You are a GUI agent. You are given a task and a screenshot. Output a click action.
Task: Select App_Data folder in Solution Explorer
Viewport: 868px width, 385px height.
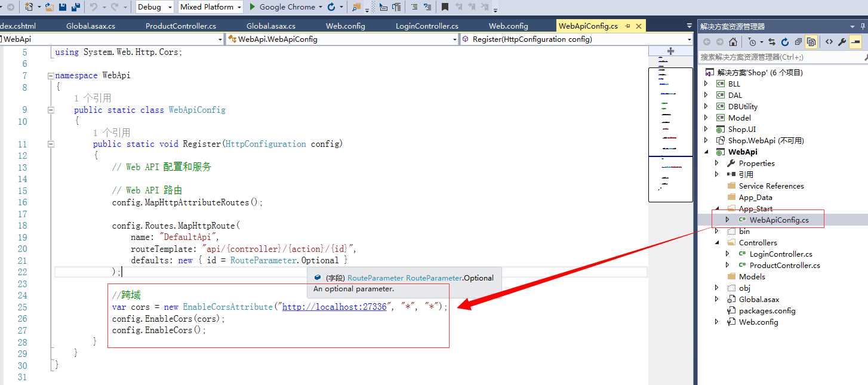click(755, 197)
